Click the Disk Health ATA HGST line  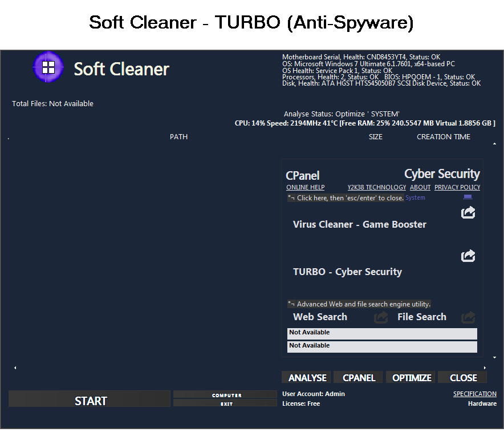(381, 83)
